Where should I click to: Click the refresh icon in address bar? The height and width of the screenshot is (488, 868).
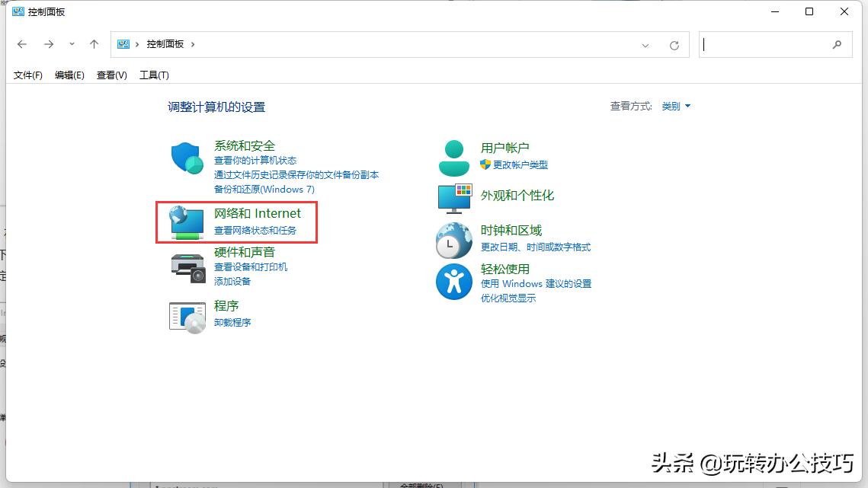pos(674,44)
